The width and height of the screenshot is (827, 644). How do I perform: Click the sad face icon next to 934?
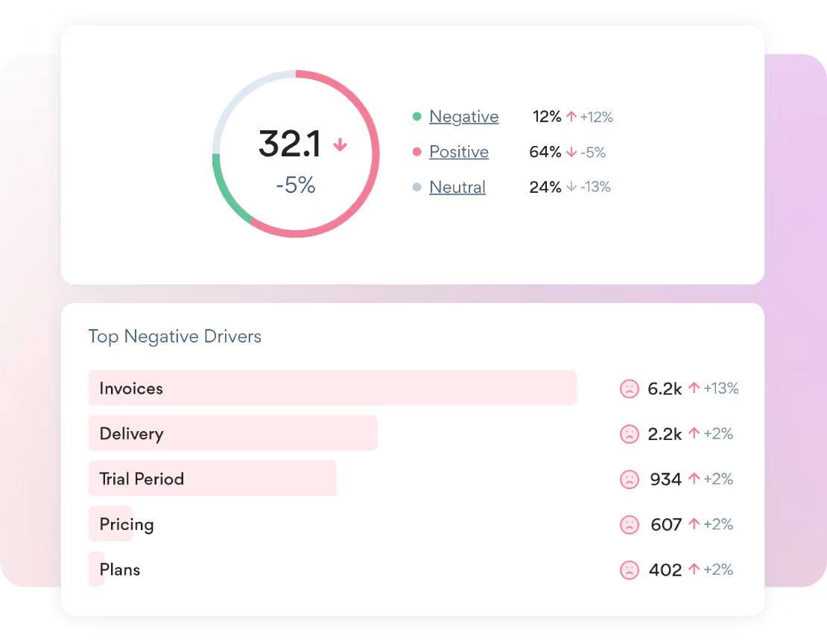tap(630, 479)
